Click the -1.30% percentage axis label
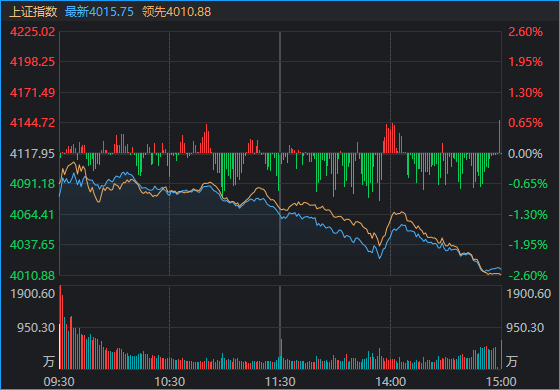This screenshot has width=560, height=390. tap(528, 215)
